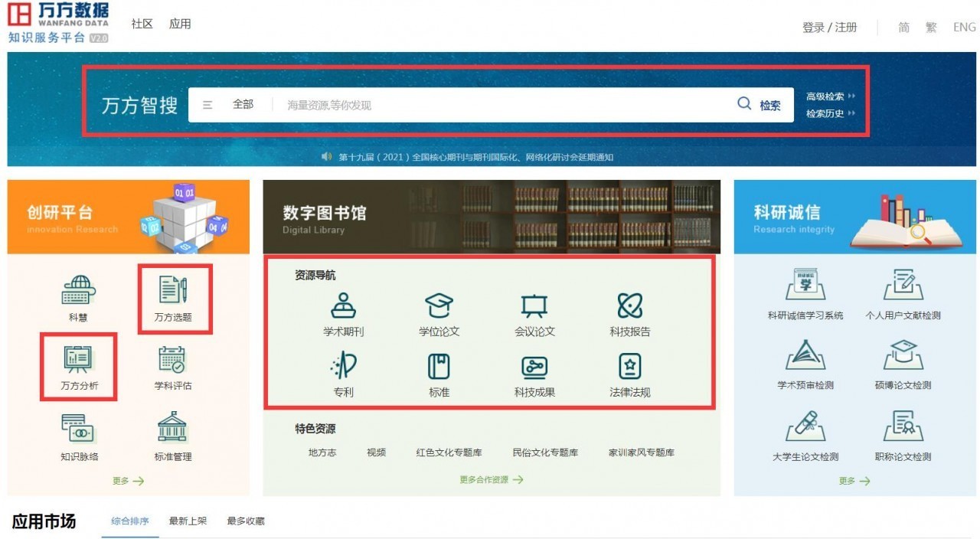Select the 科技报告 atom icon
The width and height of the screenshot is (980, 539).
point(629,306)
